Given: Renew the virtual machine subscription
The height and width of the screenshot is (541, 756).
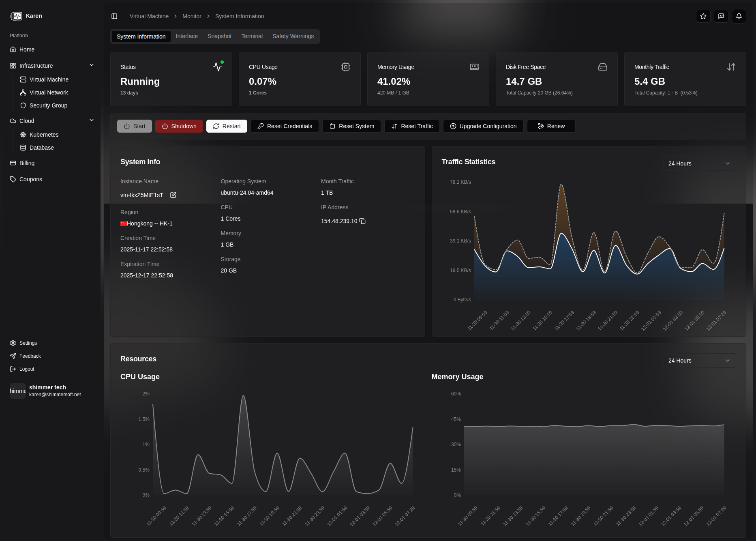Looking at the screenshot, I should [551, 126].
